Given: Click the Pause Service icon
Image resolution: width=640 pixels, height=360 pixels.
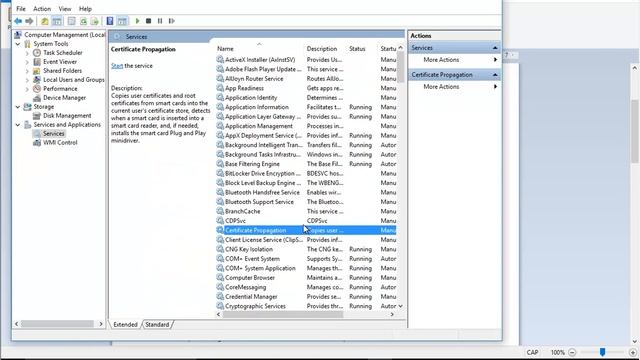Looking at the screenshot, I should [x=160, y=21].
